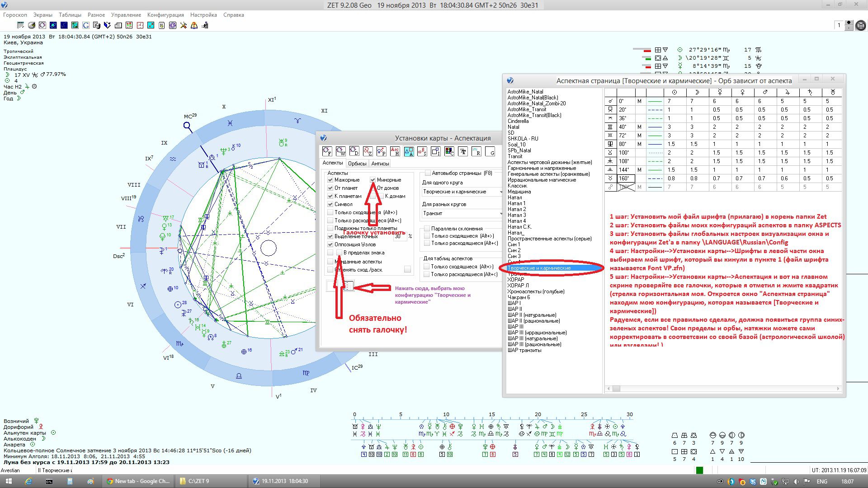The image size is (868, 488).
Task: Open the A aspects icon in chart settings
Action: pos(409,151)
